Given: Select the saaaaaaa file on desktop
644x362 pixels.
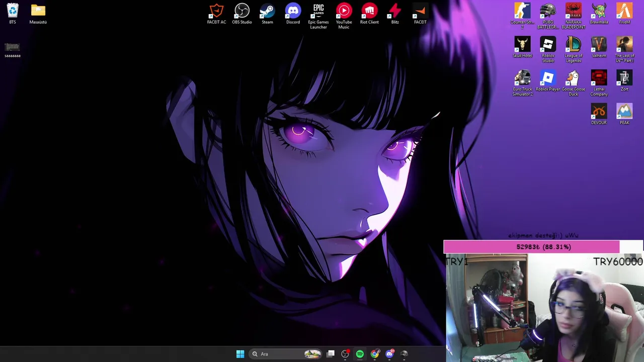Looking at the screenshot, I should (x=13, y=50).
